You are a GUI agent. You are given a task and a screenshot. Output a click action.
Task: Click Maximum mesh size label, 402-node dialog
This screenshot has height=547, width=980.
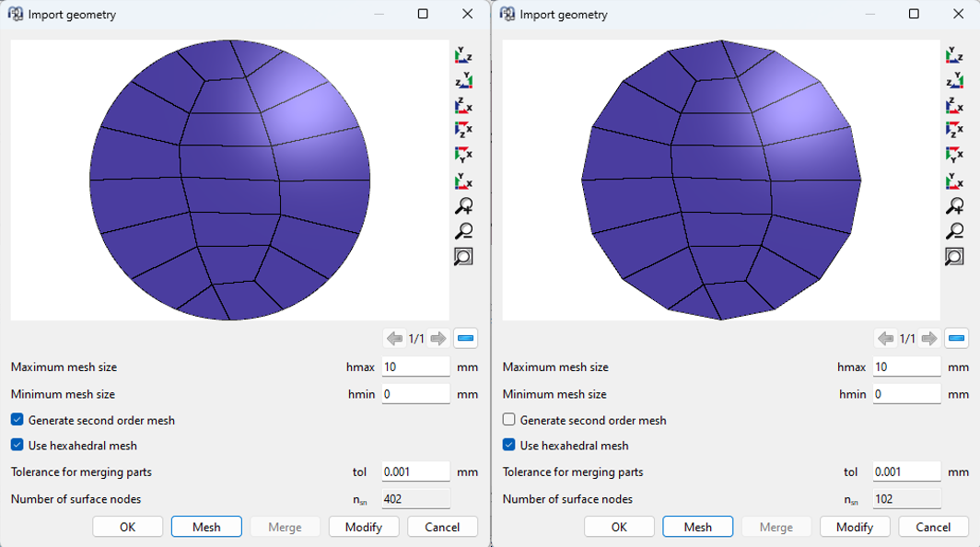click(x=64, y=367)
